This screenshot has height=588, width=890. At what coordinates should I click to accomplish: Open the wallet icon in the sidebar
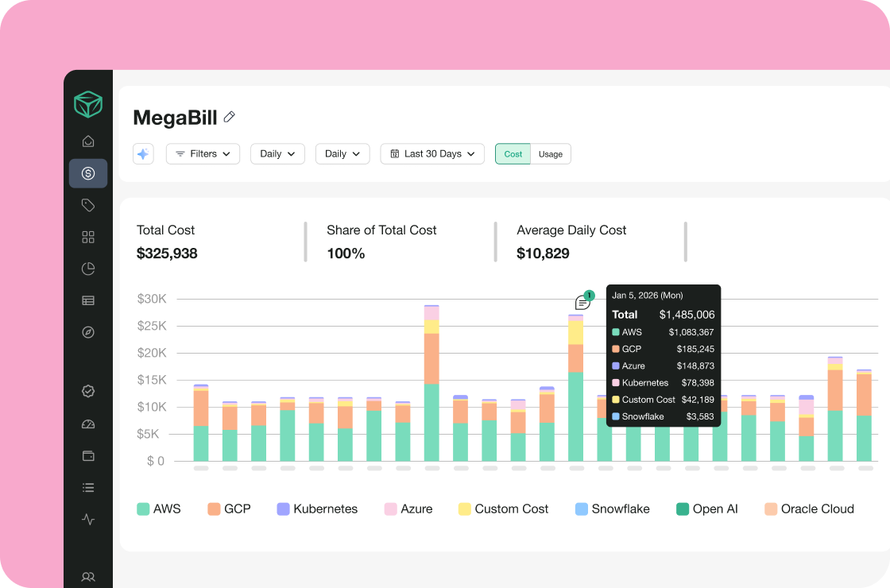click(88, 456)
